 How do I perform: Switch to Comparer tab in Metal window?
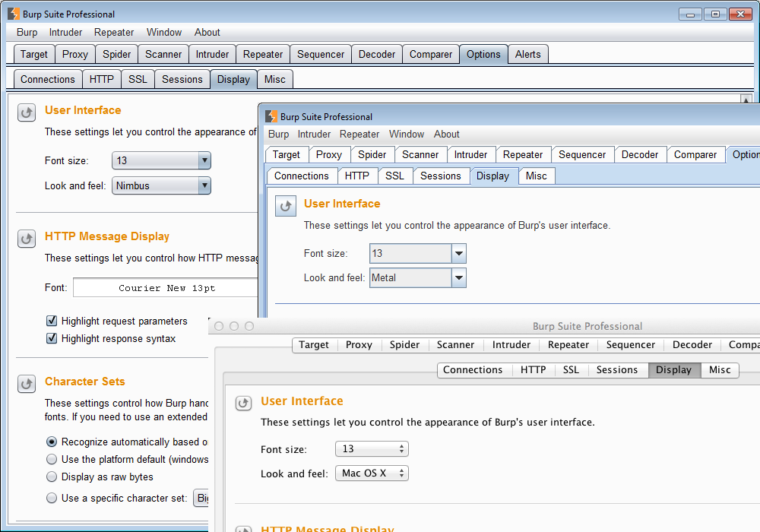tap(695, 154)
